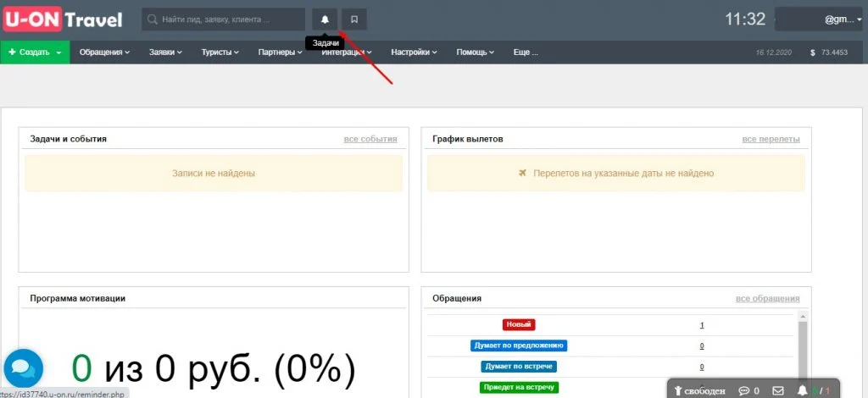The width and height of the screenshot is (868, 398).
Task: Click the U-ON Travel logo
Action: [63, 19]
